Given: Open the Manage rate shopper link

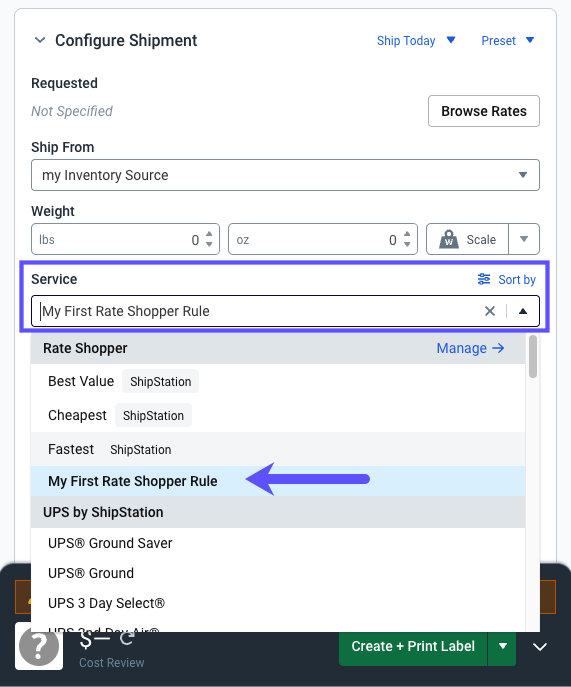Looking at the screenshot, I should coord(470,348).
